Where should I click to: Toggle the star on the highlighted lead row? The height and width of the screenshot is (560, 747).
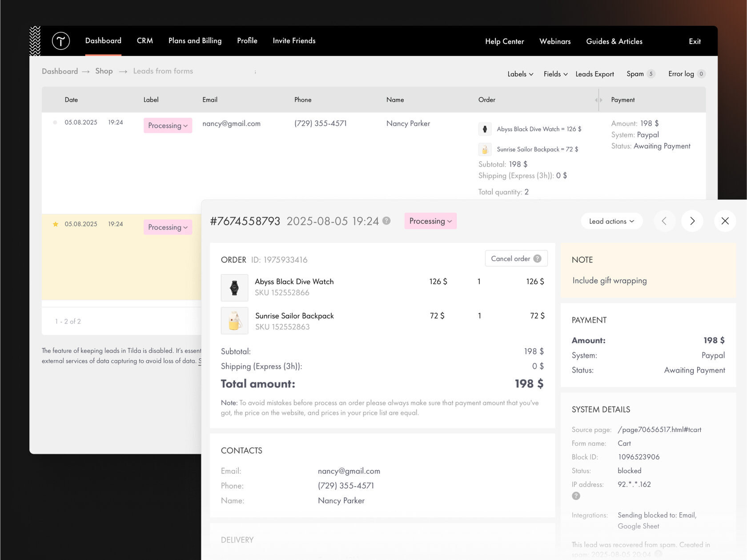tap(55, 224)
